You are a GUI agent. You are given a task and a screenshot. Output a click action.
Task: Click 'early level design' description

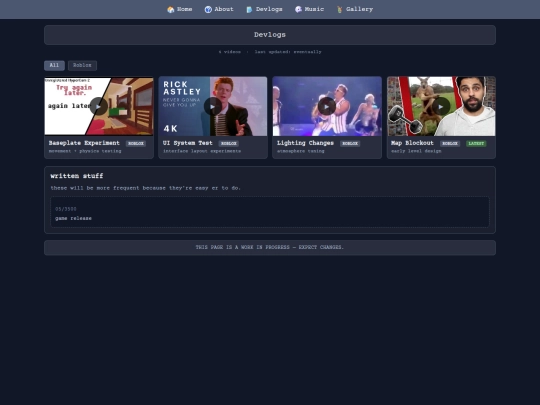[x=416, y=151]
